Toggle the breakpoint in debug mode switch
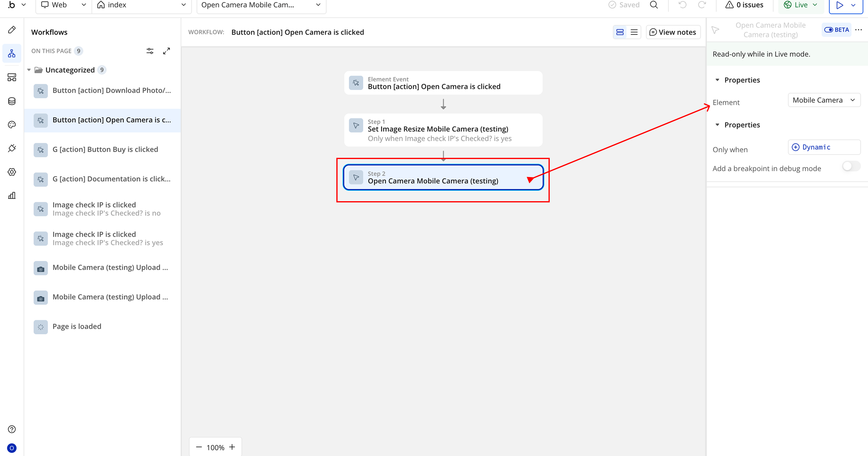 click(x=851, y=166)
